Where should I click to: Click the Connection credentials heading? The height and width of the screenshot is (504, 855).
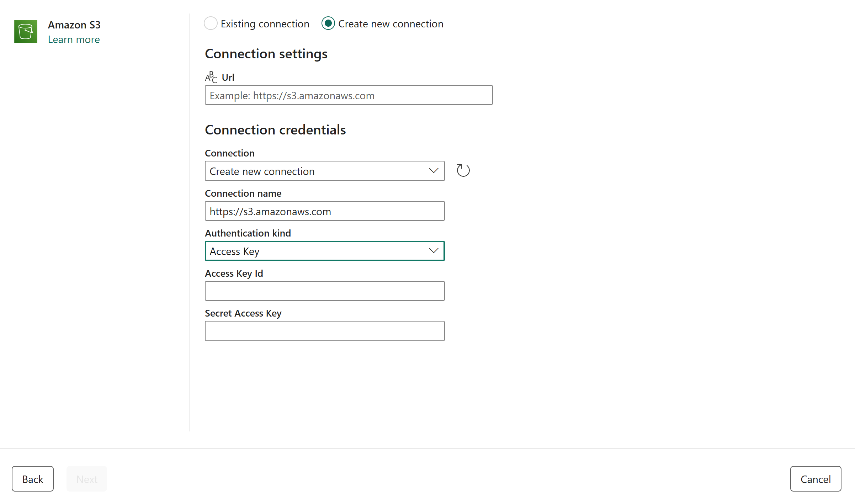click(275, 130)
